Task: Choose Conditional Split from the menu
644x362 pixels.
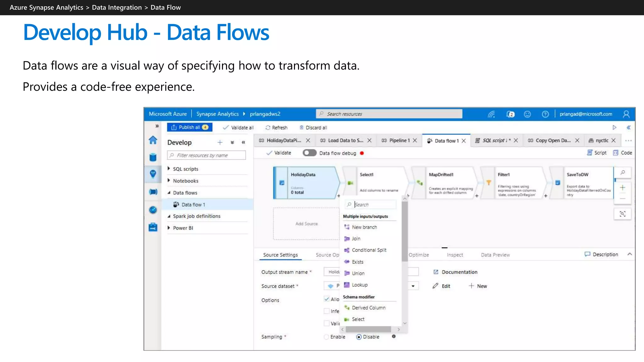Action: point(365,250)
